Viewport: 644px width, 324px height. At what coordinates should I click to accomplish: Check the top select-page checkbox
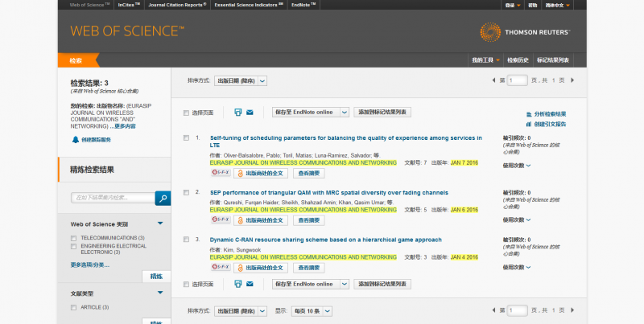[186, 113]
